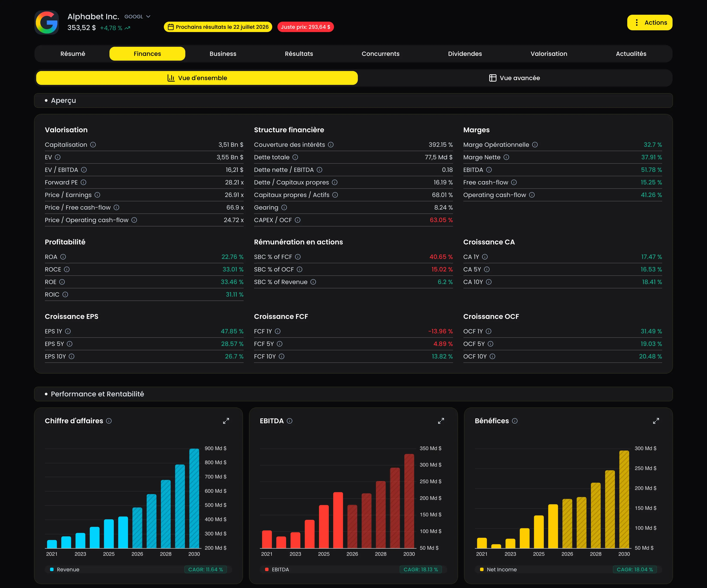
Task: Click the Prochains résultats date badge
Action: 218,27
